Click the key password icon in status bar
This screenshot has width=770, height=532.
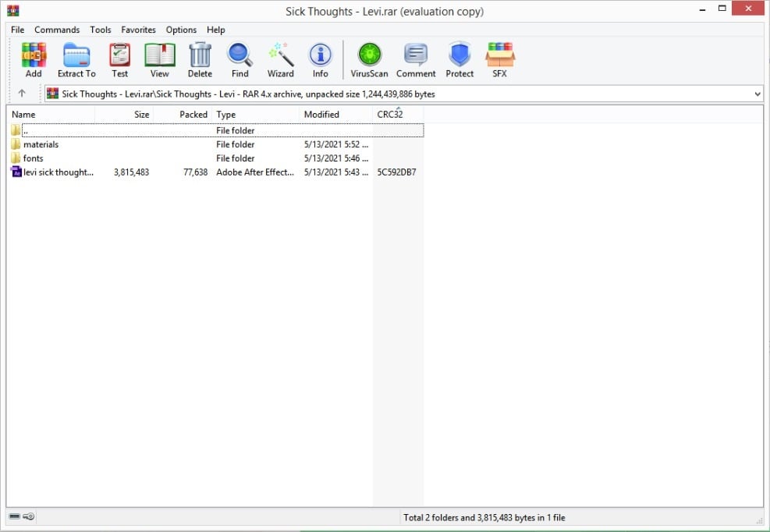point(29,516)
